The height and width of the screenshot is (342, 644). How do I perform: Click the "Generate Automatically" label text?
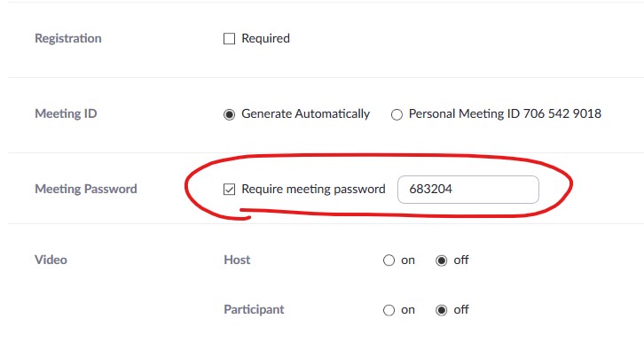[305, 113]
